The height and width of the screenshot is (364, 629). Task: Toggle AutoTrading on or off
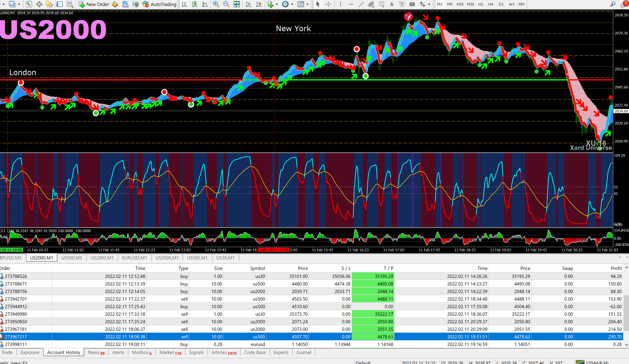pos(159,4)
